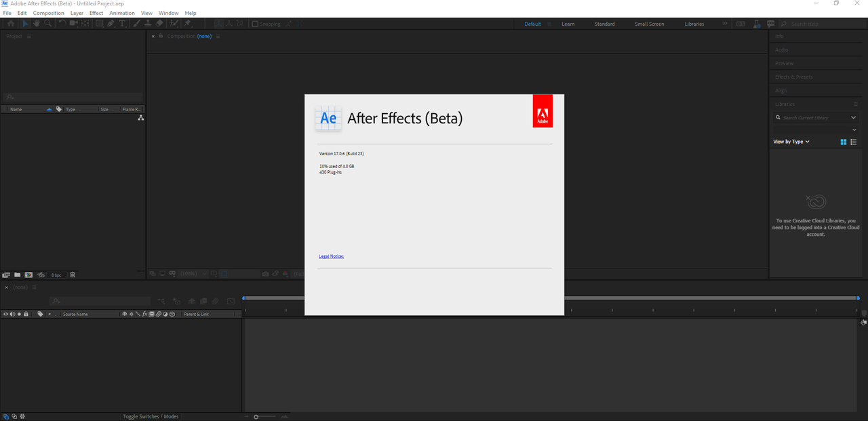Open the Composition menu
This screenshot has width=868, height=421.
pos(48,13)
